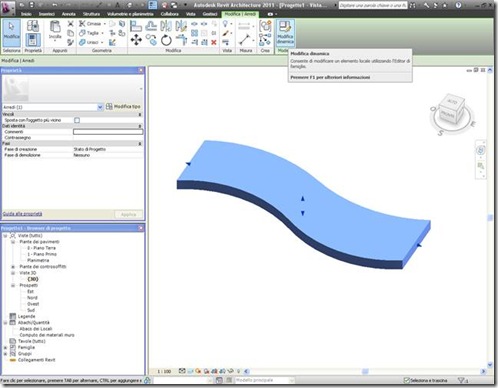Click the Move tool with four arrows
The width and height of the screenshot is (498, 388).
136,41
